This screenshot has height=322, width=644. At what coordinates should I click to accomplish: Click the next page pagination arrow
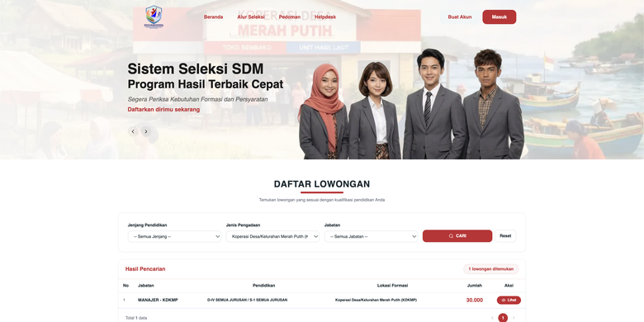coord(514,318)
